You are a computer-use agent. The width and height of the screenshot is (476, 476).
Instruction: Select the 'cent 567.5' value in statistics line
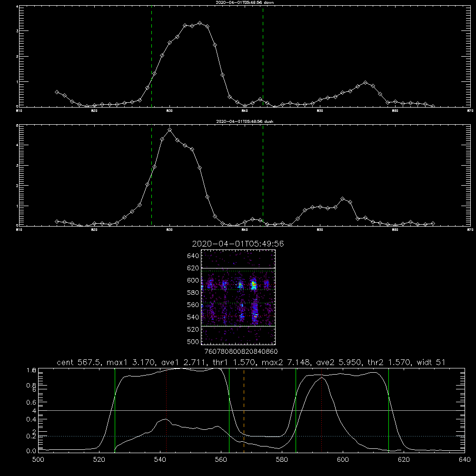click(x=79, y=362)
